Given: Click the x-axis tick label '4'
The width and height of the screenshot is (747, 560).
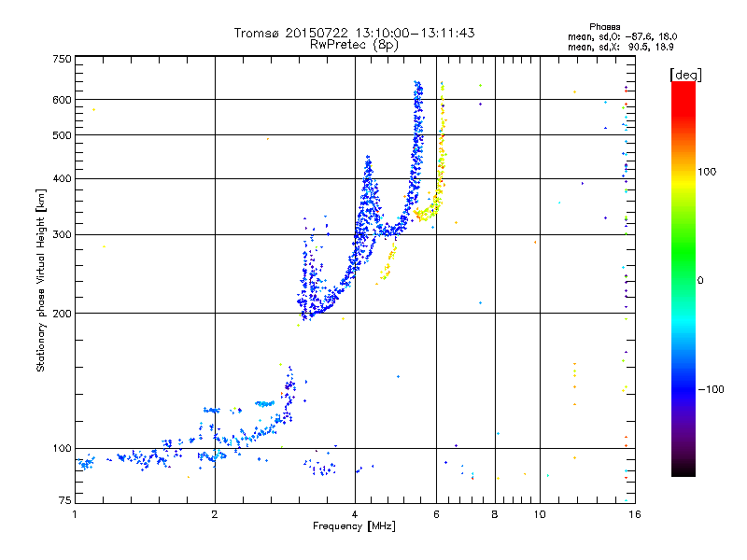Looking at the screenshot, I should (355, 514).
